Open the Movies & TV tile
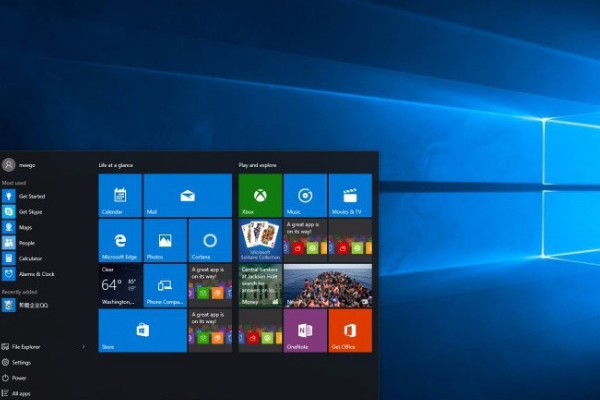 click(x=350, y=195)
